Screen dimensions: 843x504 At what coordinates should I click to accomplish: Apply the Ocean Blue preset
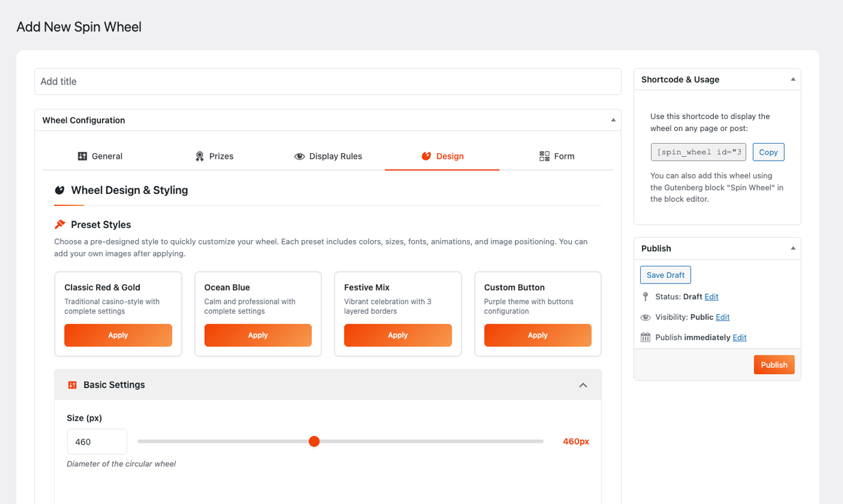pyautogui.click(x=258, y=335)
